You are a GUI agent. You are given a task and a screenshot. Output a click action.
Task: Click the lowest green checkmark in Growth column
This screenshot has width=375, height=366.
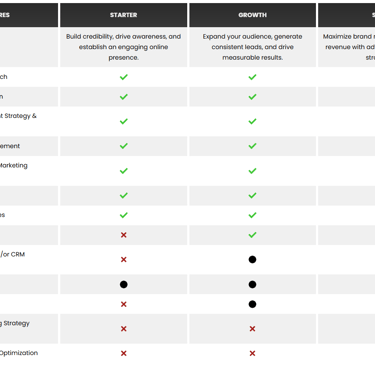[252, 235]
